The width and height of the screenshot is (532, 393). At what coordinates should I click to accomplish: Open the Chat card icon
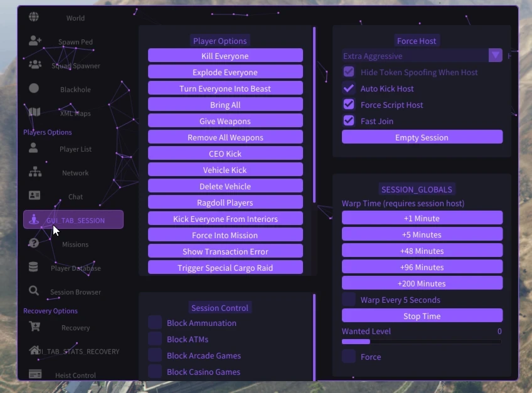click(x=35, y=196)
